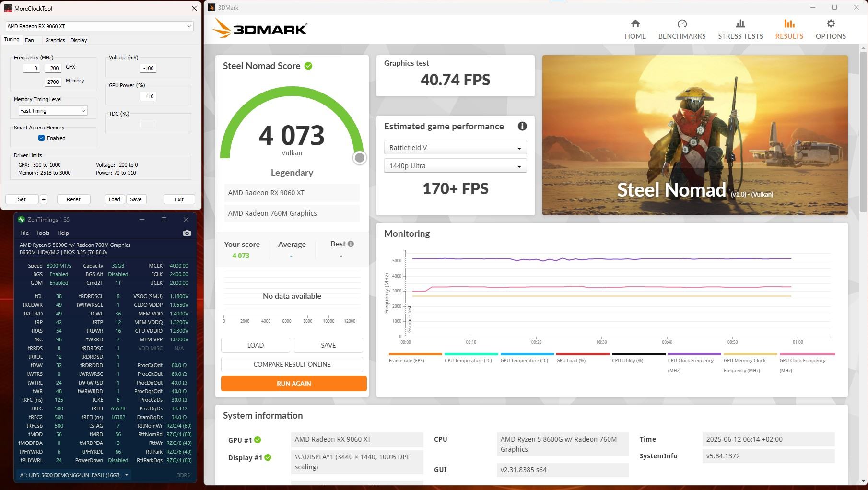Click the info icon next to Best
This screenshot has height=490, width=868.
coord(351,244)
